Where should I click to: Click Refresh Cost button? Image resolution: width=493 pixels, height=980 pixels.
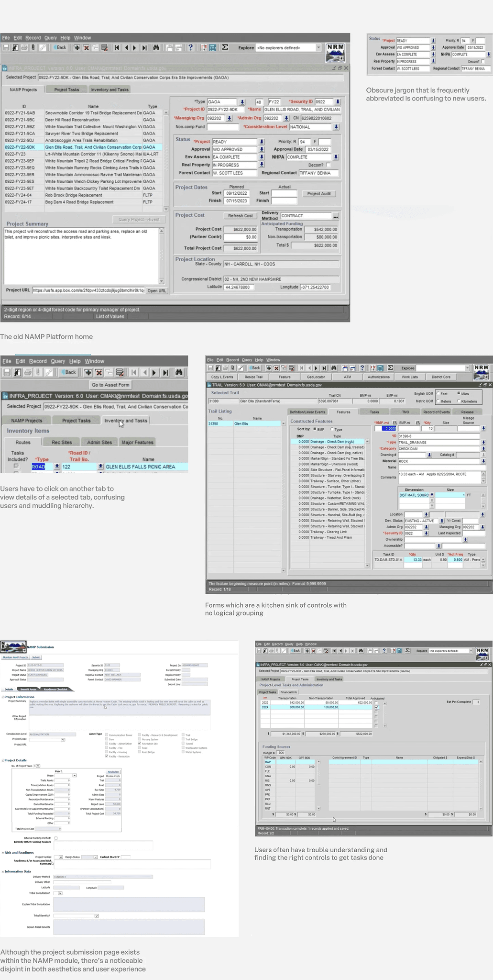(x=240, y=216)
